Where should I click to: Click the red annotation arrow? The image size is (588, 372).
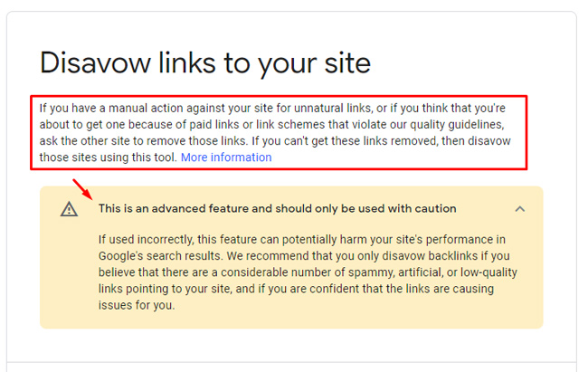81,190
